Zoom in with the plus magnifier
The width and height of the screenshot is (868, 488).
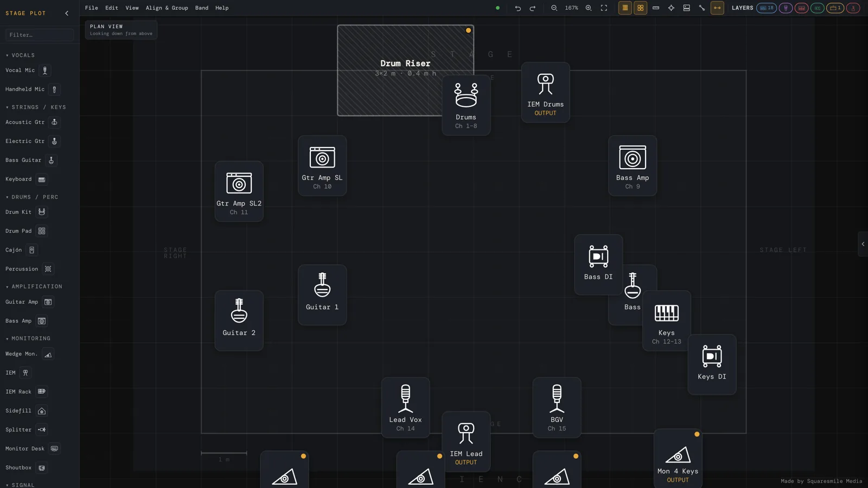pyautogui.click(x=589, y=8)
